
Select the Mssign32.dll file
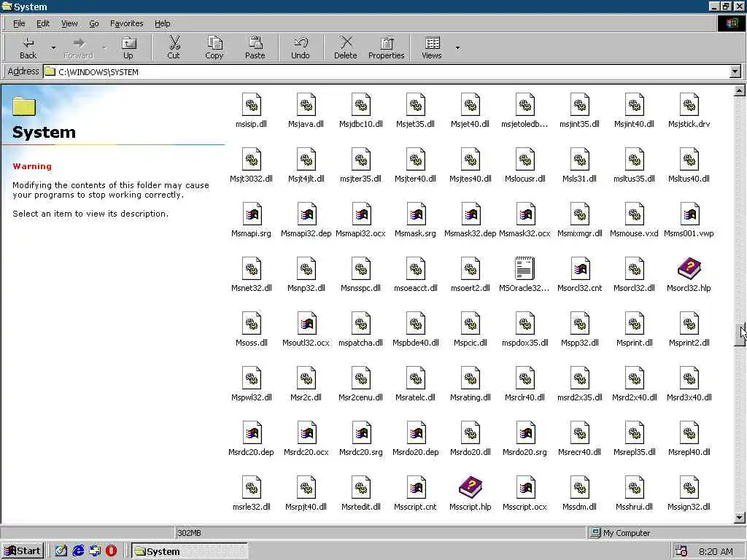point(689,494)
